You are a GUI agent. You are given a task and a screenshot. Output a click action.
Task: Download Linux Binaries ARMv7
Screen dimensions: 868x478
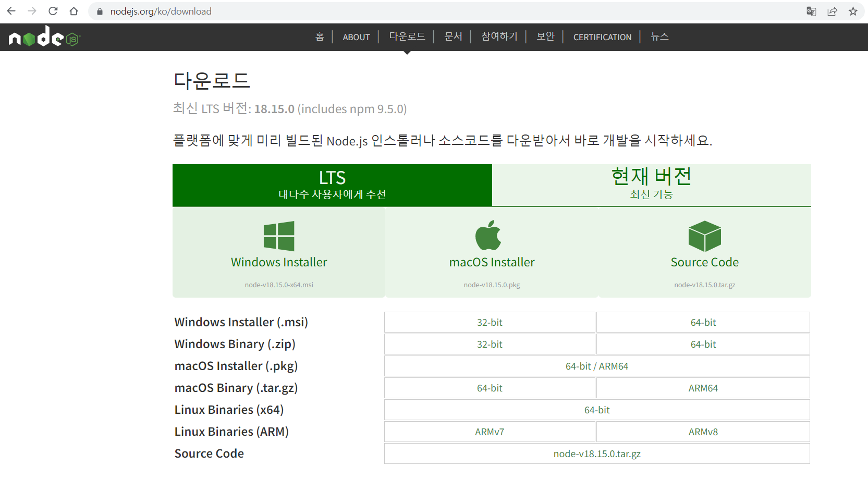[x=490, y=432]
